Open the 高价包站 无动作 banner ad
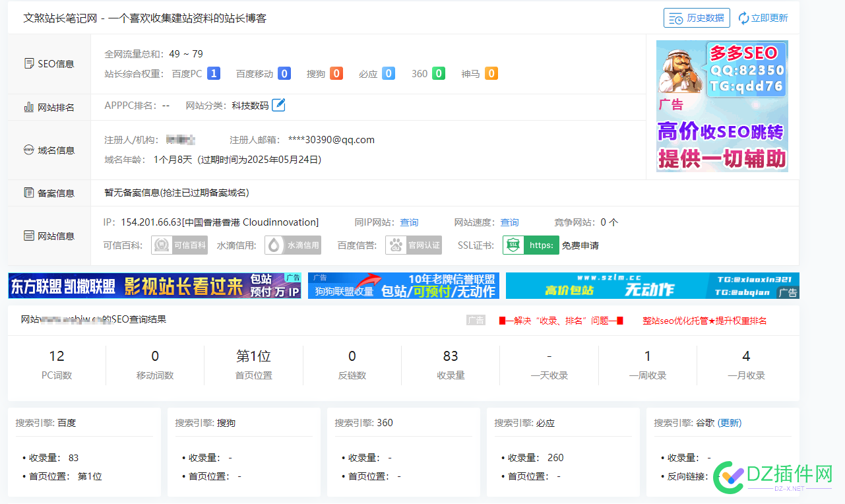845x504 pixels. point(652,286)
